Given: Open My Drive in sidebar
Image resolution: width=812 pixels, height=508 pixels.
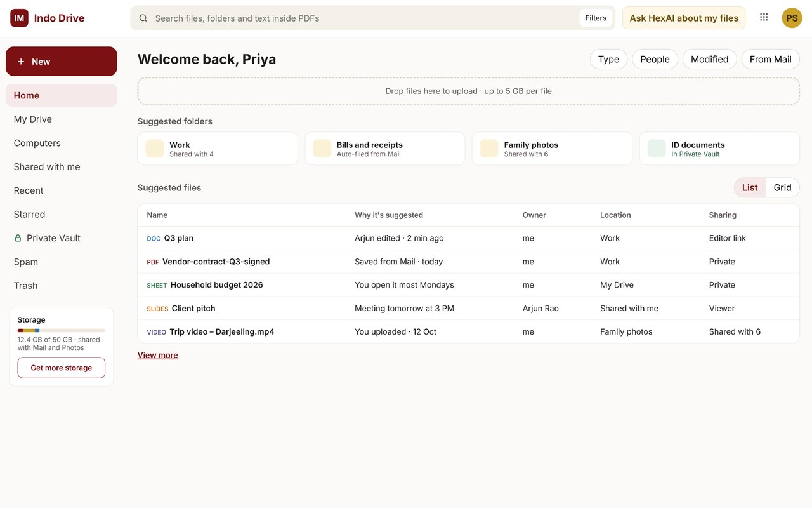Looking at the screenshot, I should [62, 119].
